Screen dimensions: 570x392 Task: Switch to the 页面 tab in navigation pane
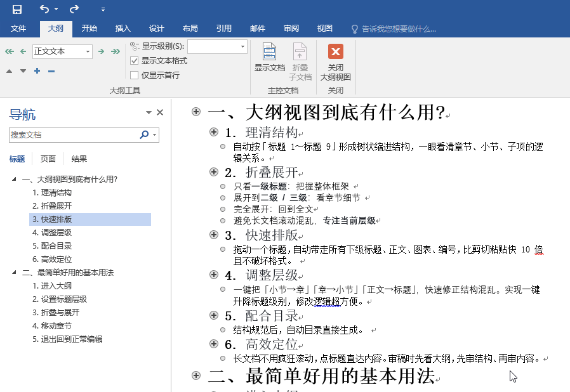pyautogui.click(x=47, y=158)
